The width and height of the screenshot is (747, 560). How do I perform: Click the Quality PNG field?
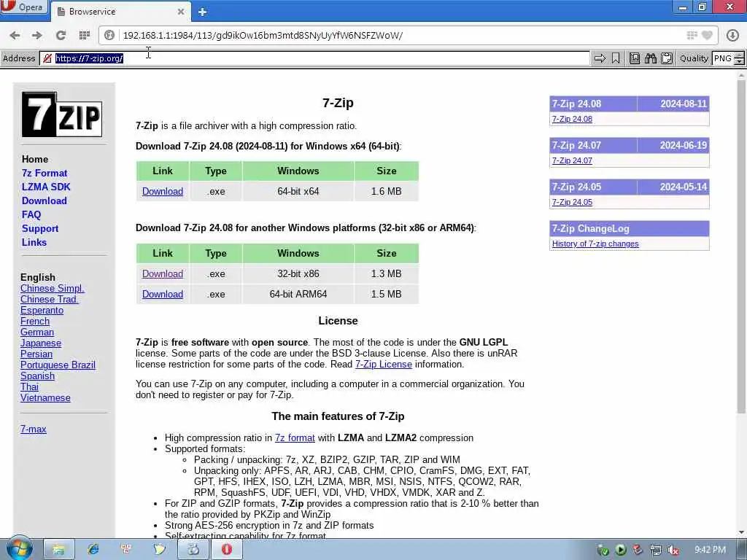[x=723, y=58]
